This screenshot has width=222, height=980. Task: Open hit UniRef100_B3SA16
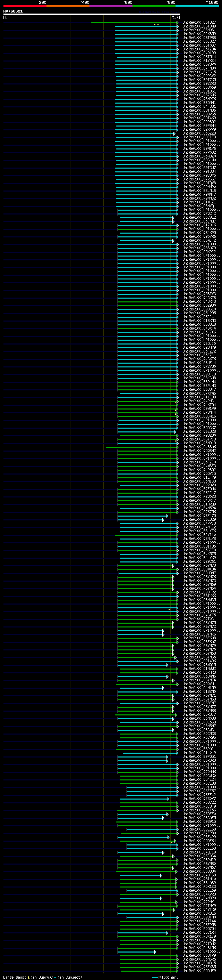[x=199, y=416]
